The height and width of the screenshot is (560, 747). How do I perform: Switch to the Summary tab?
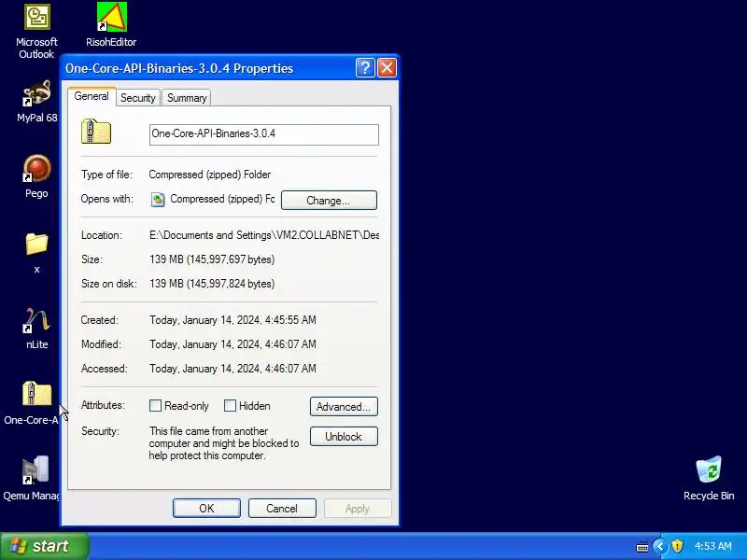(187, 98)
